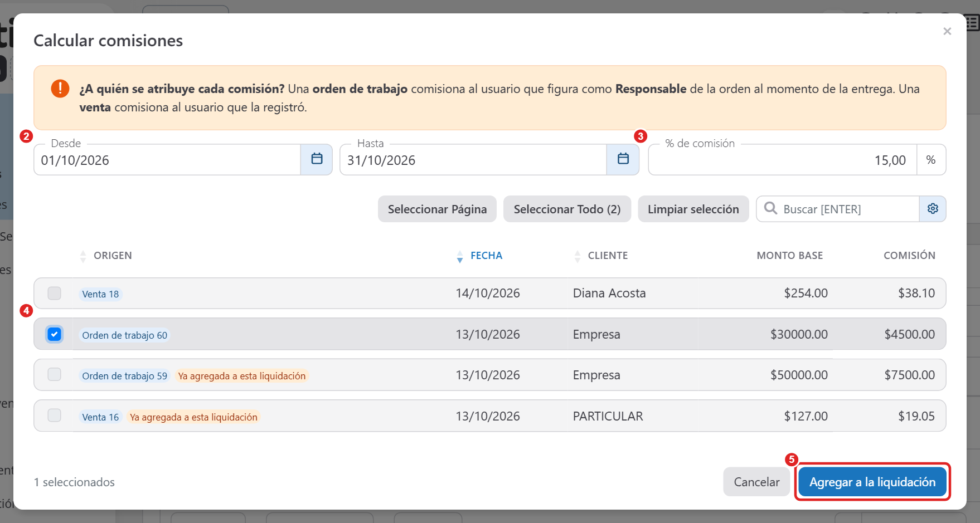Click the 14/10/2026 date cell
The height and width of the screenshot is (523, 980).
click(488, 293)
